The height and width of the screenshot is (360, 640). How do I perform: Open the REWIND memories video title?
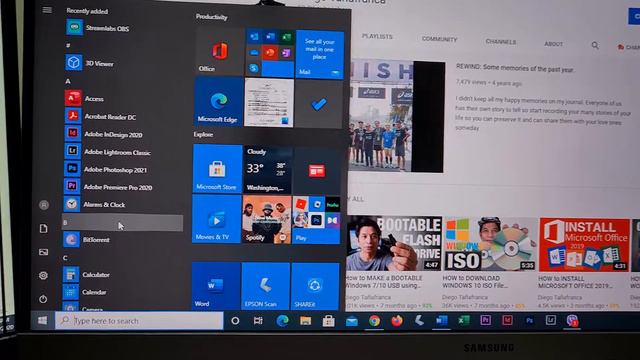515,68
